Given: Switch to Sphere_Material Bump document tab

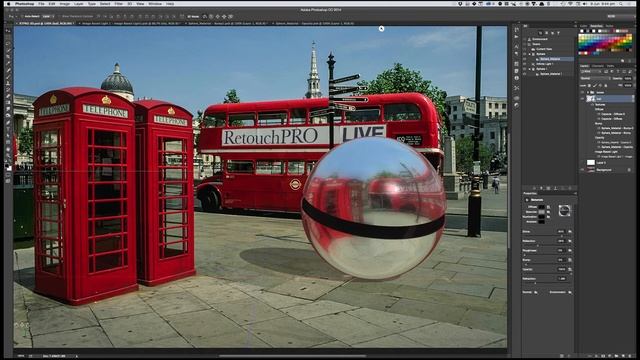Looking at the screenshot, I should click(x=227, y=23).
